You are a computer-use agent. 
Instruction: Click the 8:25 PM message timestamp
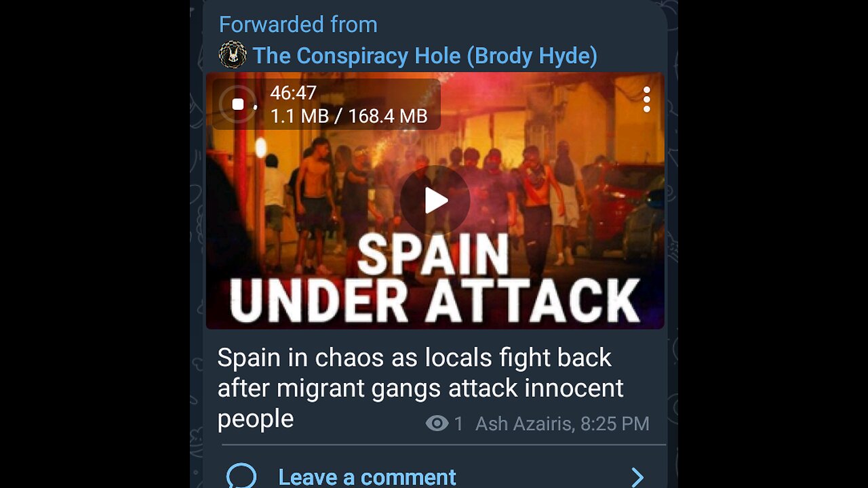614,424
